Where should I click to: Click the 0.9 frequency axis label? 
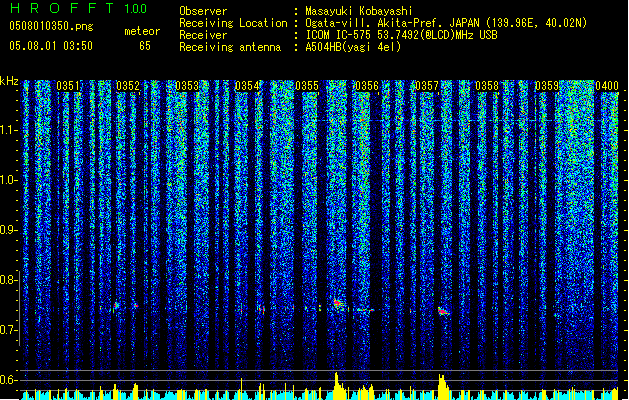pyautogui.click(x=8, y=230)
